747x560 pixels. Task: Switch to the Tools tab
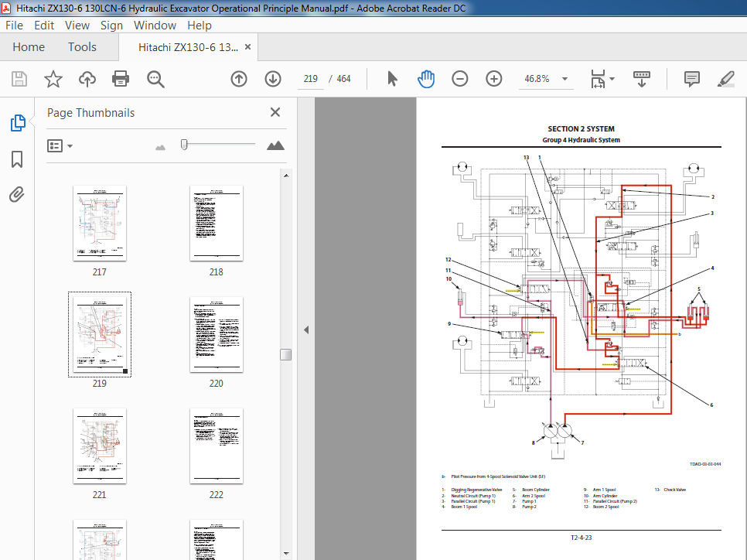click(82, 46)
